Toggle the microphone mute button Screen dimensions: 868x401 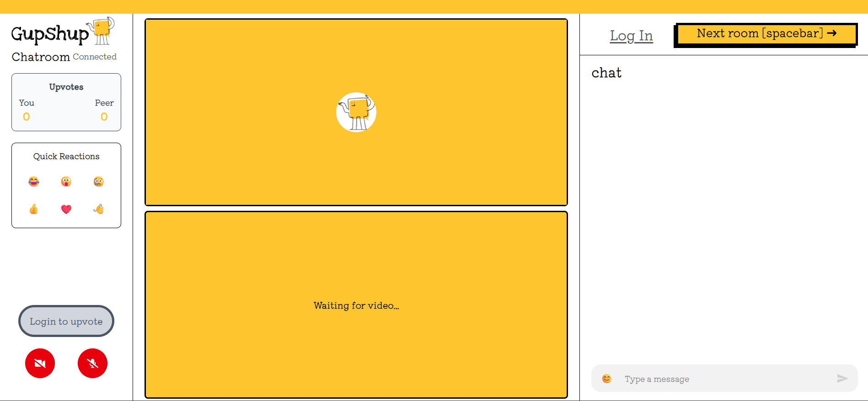click(x=92, y=364)
